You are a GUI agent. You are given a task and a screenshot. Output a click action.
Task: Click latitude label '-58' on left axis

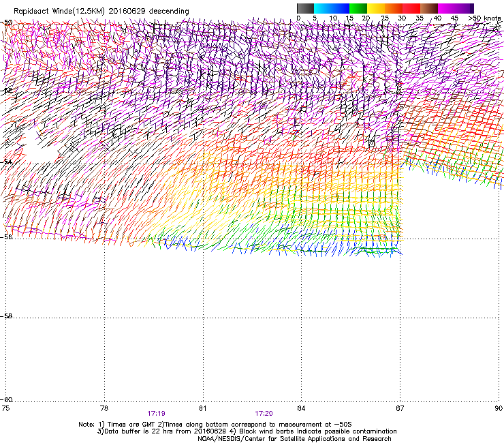coord(6,316)
